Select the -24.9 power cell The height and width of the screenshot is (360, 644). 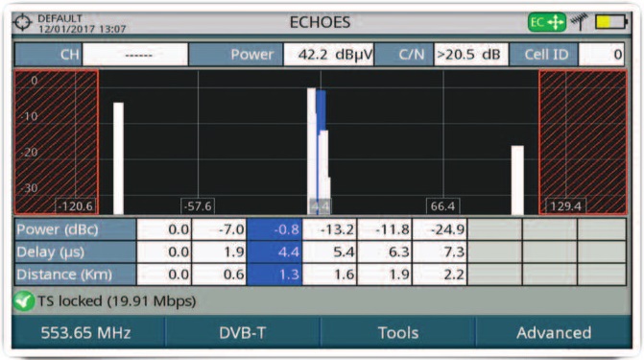click(440, 229)
